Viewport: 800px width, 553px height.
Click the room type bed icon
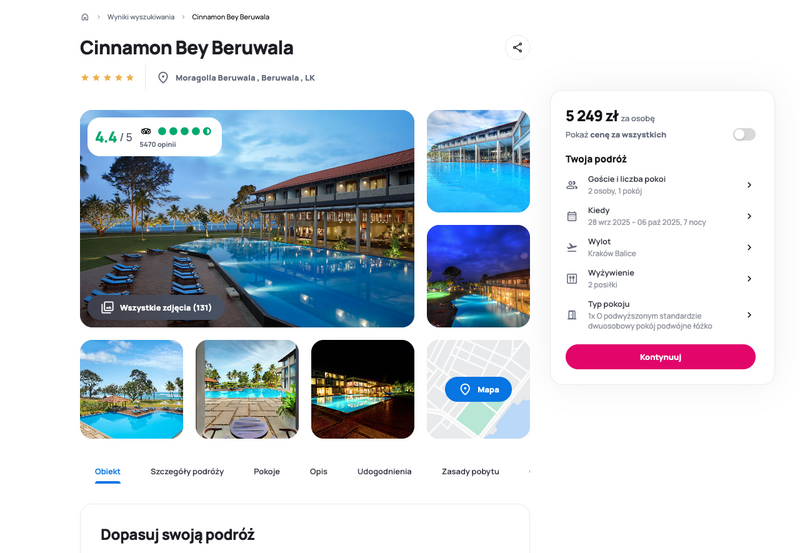pos(572,315)
